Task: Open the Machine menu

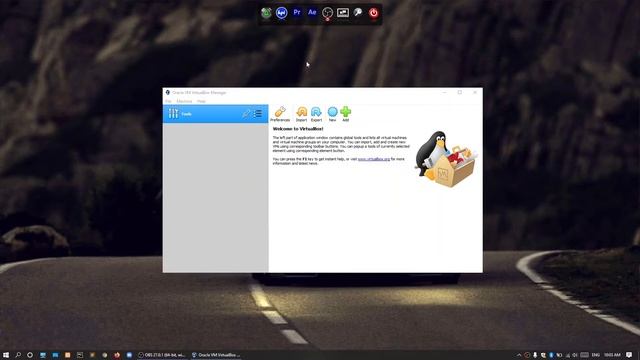Action: click(184, 101)
